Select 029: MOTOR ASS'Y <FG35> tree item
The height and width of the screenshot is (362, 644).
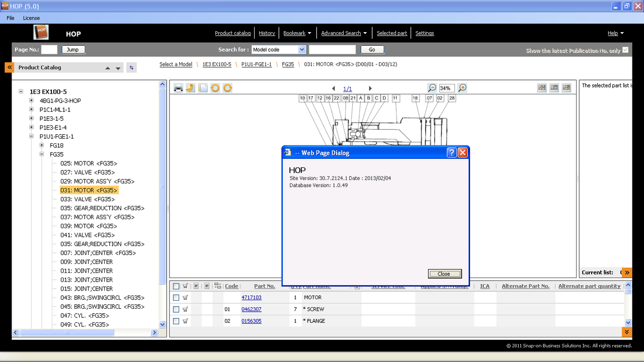(97, 181)
